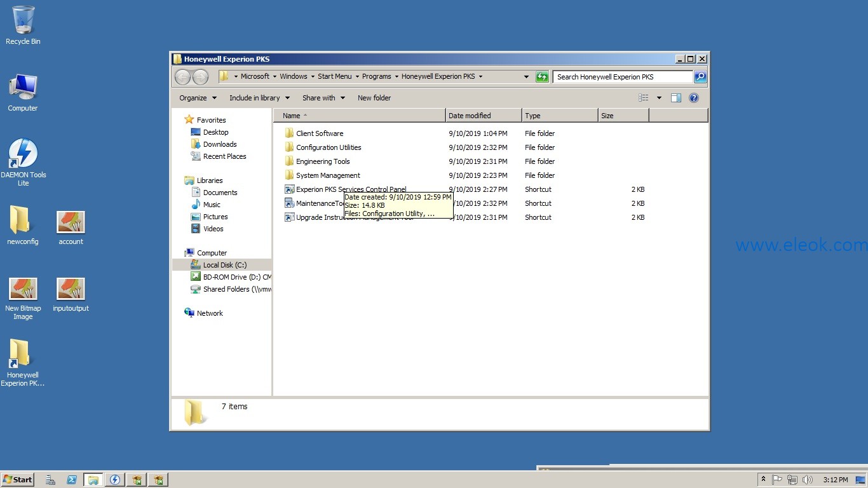This screenshot has height=488, width=868.
Task: Change the view using the view icon
Action: click(x=644, y=98)
